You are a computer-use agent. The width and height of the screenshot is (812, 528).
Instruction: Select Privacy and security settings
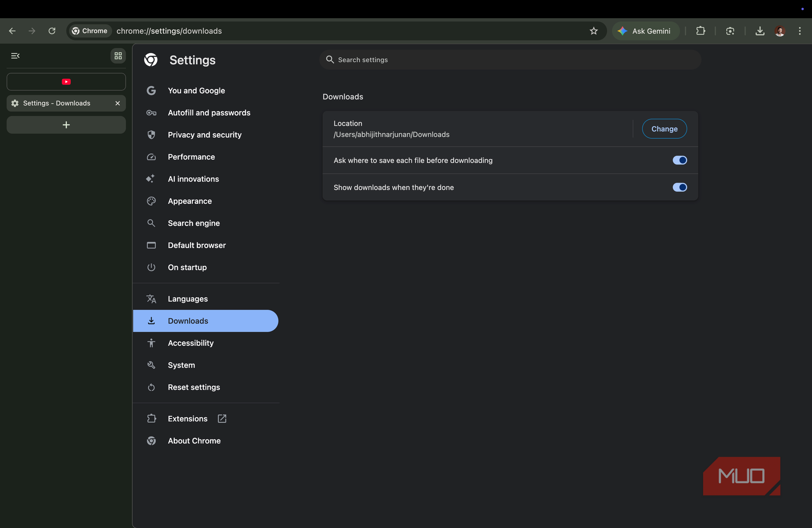coord(204,134)
